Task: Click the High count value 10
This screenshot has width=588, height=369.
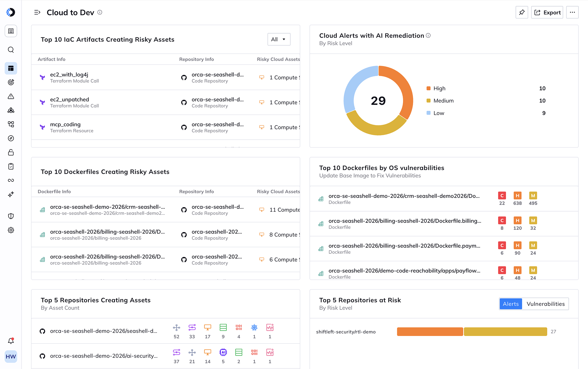Action: (x=542, y=88)
